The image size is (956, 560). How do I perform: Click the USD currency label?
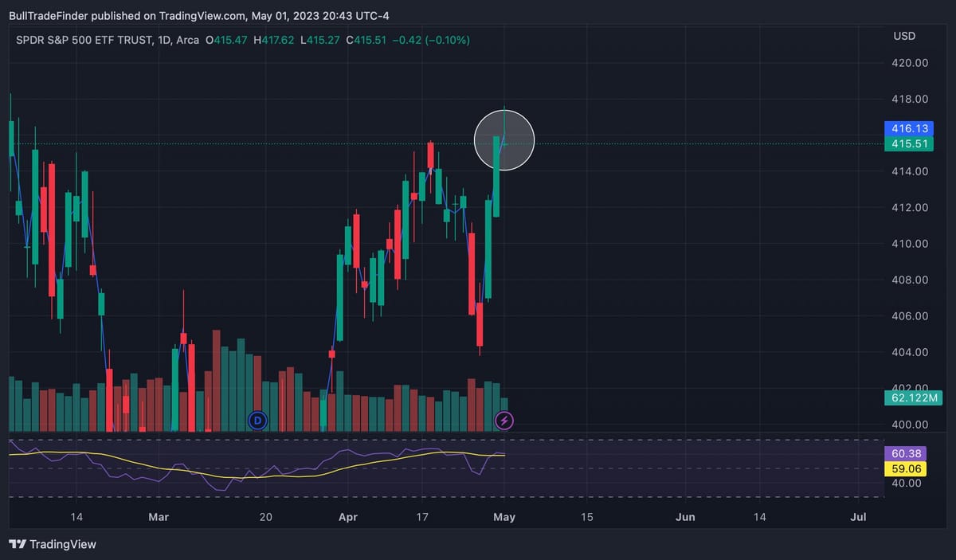tap(904, 37)
